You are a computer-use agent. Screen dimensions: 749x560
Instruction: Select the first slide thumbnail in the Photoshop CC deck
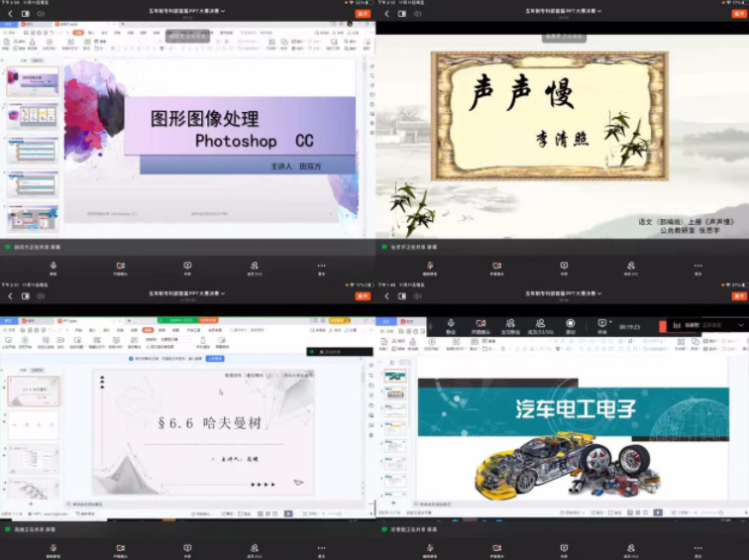click(x=33, y=83)
